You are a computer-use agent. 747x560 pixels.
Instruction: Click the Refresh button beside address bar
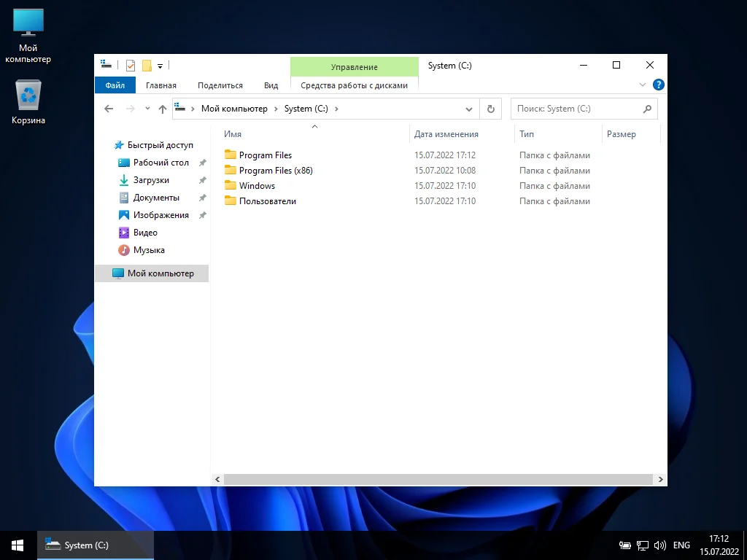click(x=491, y=109)
